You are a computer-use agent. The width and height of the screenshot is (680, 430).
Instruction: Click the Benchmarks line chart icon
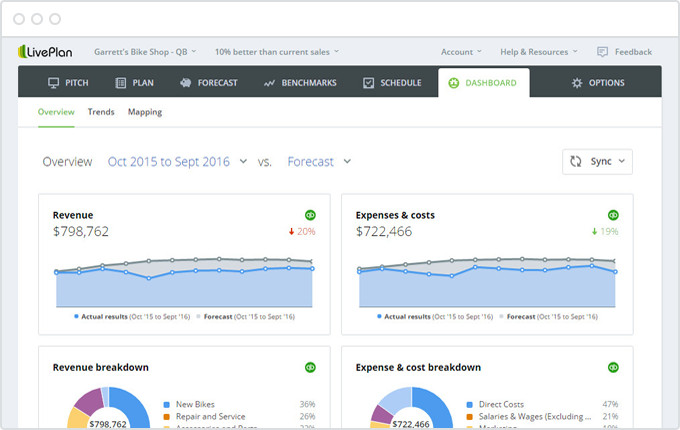[269, 83]
